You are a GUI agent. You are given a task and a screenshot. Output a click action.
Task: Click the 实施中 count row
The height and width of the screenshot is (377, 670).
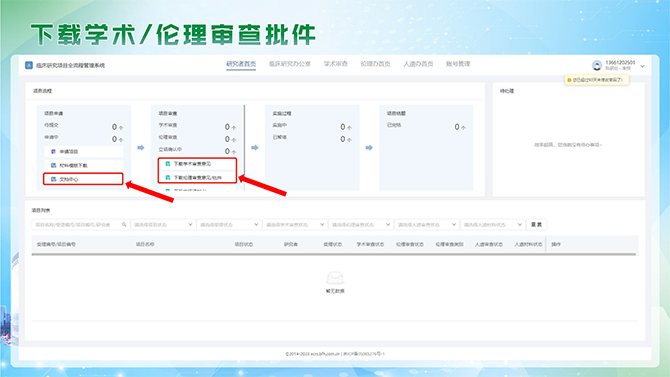312,126
